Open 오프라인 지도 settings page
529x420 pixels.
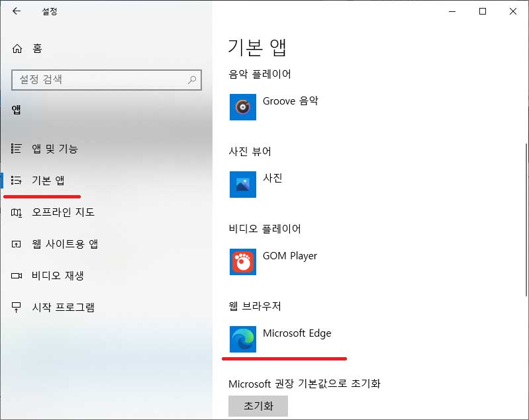tap(63, 212)
